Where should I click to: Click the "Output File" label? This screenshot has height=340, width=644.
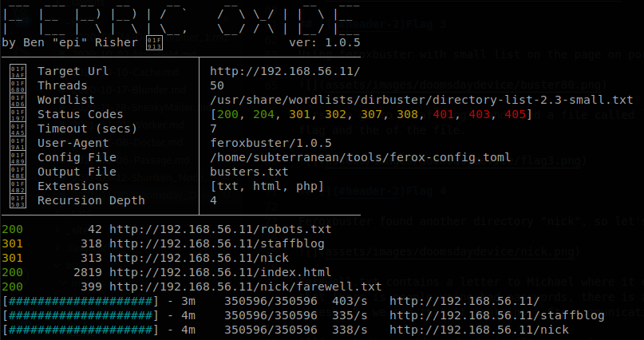click(x=77, y=172)
